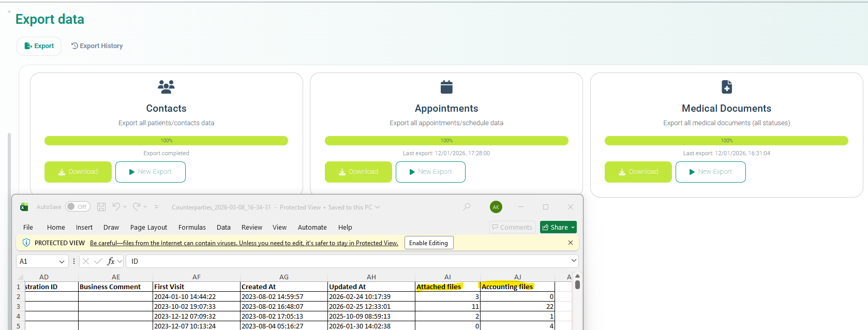The height and width of the screenshot is (330, 868).
Task: Open the Page Layout ribbon tab
Action: tap(148, 227)
